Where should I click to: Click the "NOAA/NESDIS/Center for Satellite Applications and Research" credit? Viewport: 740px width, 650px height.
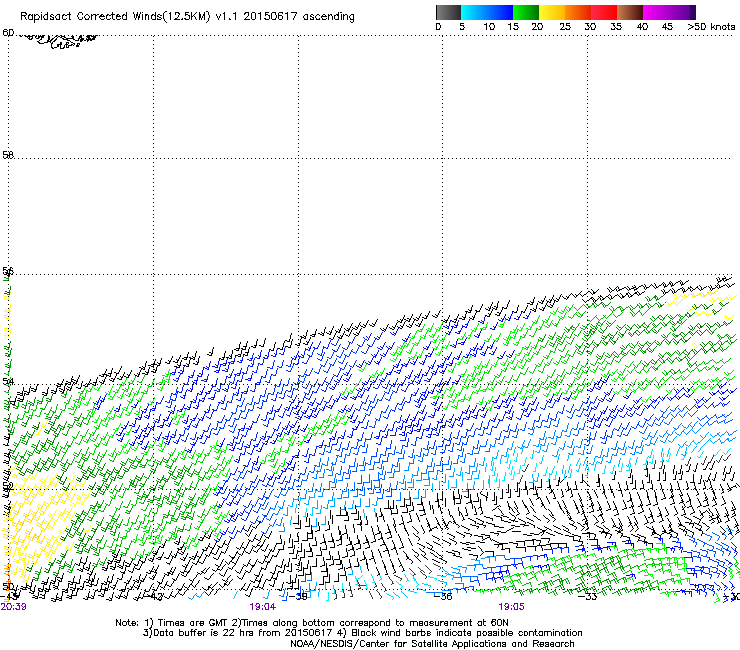pos(432,644)
